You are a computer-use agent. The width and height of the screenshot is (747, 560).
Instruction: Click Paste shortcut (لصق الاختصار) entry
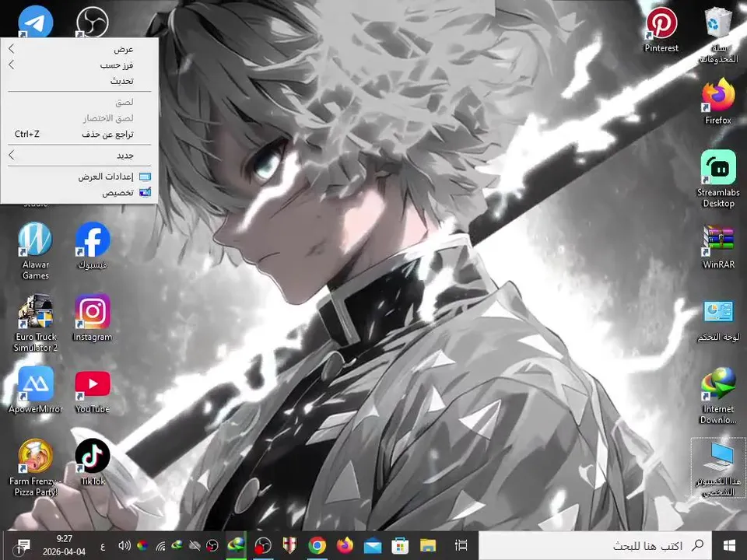point(79,118)
